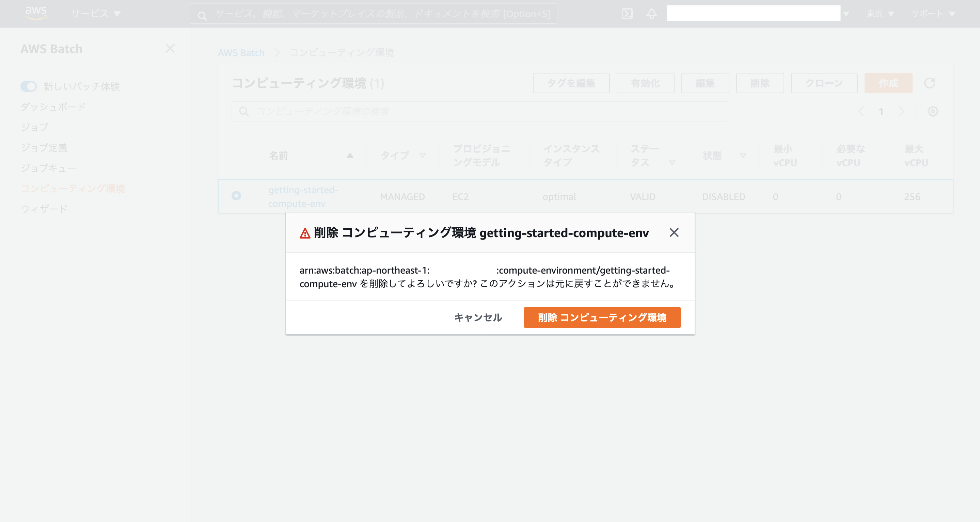Click the 削除 toolbar button
This screenshot has width=980, height=522.
760,83
